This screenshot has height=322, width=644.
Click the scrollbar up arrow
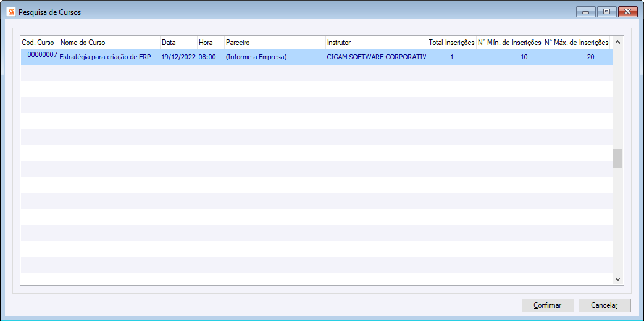pos(617,42)
